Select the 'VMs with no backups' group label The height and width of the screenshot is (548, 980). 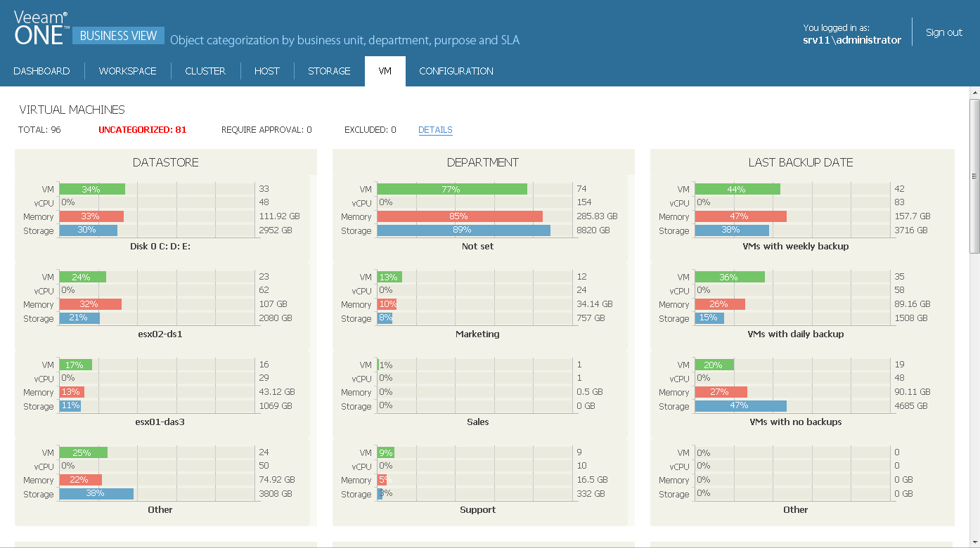coord(795,422)
